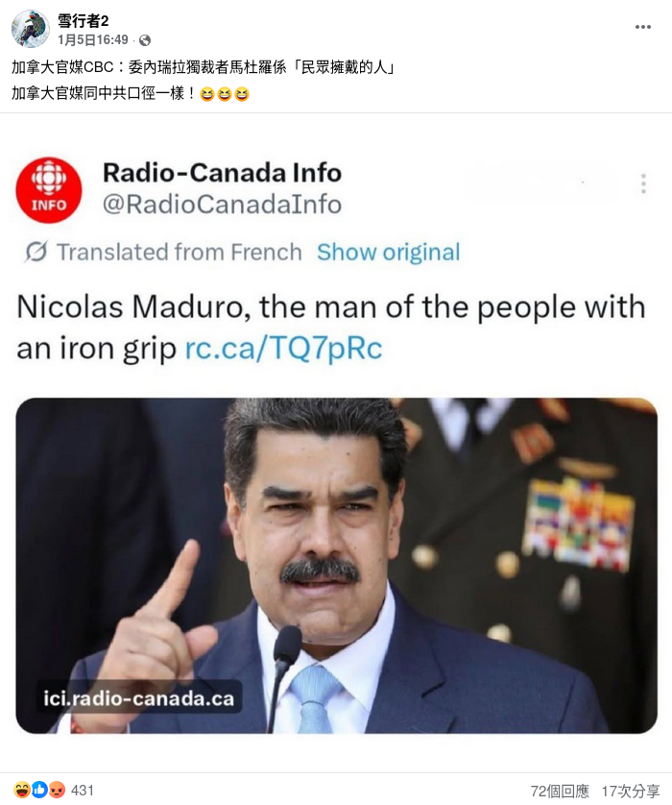The height and width of the screenshot is (805, 672).
Task: Open the rc.ca/TQ7pRc article link
Action: [x=283, y=348]
